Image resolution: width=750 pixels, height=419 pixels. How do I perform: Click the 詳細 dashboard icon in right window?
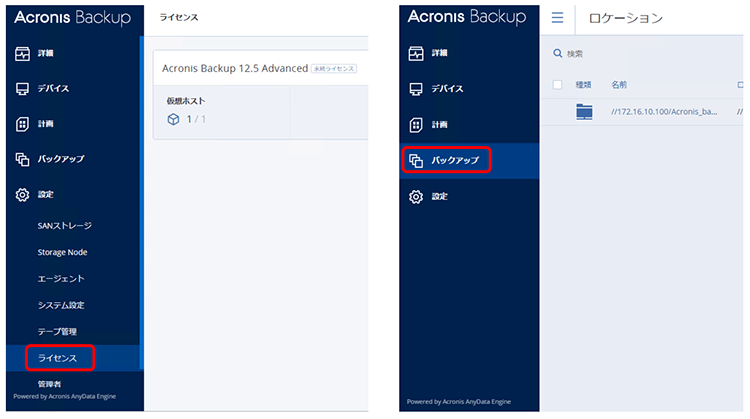coord(416,53)
